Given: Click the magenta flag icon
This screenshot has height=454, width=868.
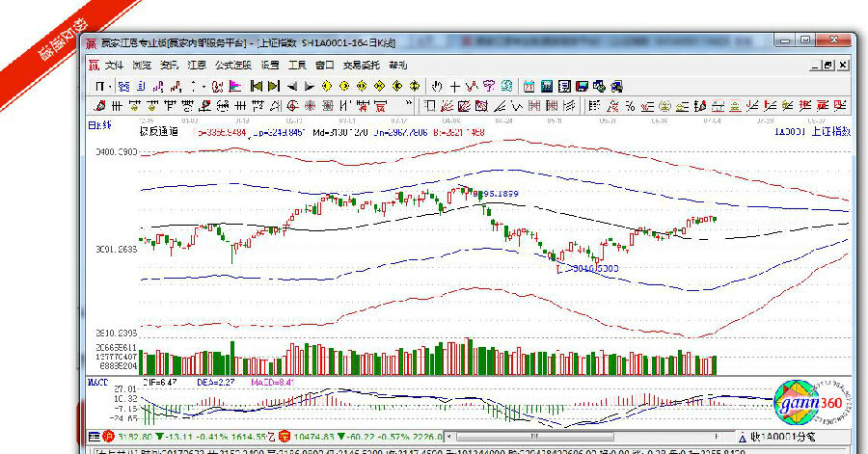Looking at the screenshot, I should coord(235,86).
